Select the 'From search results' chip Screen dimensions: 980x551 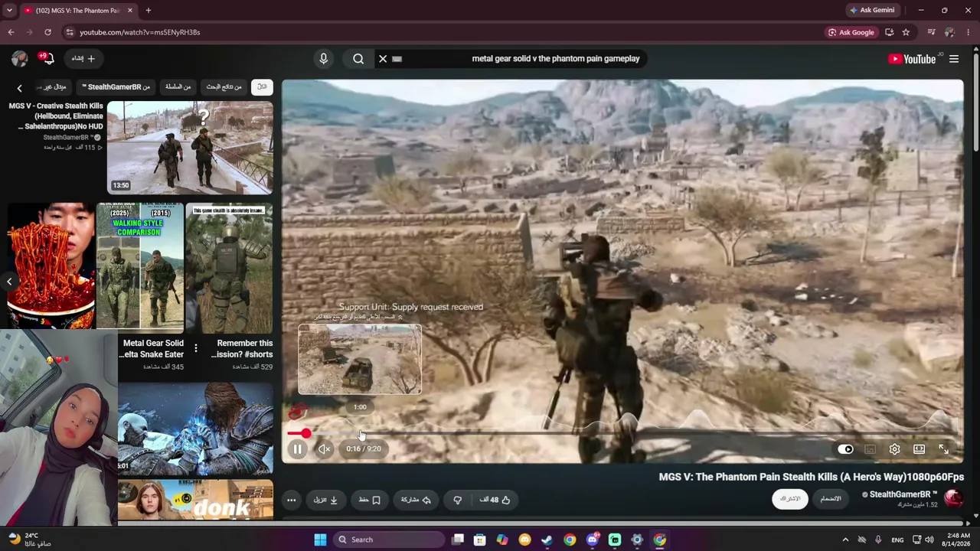(x=224, y=86)
